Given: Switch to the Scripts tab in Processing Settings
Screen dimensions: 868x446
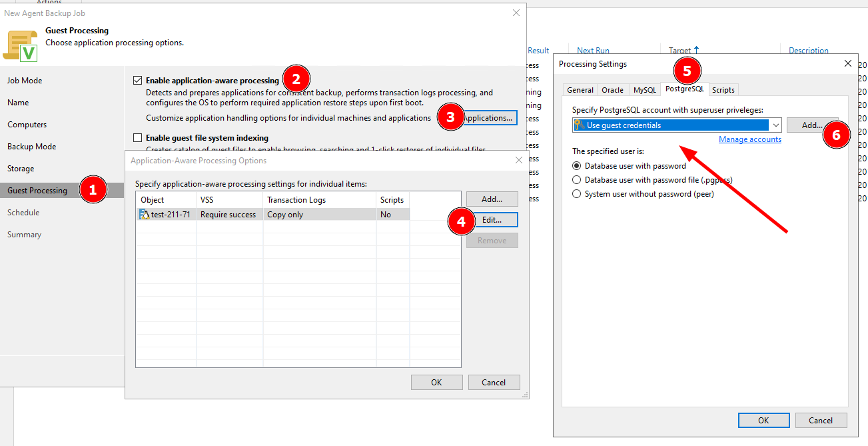Looking at the screenshot, I should tap(723, 90).
